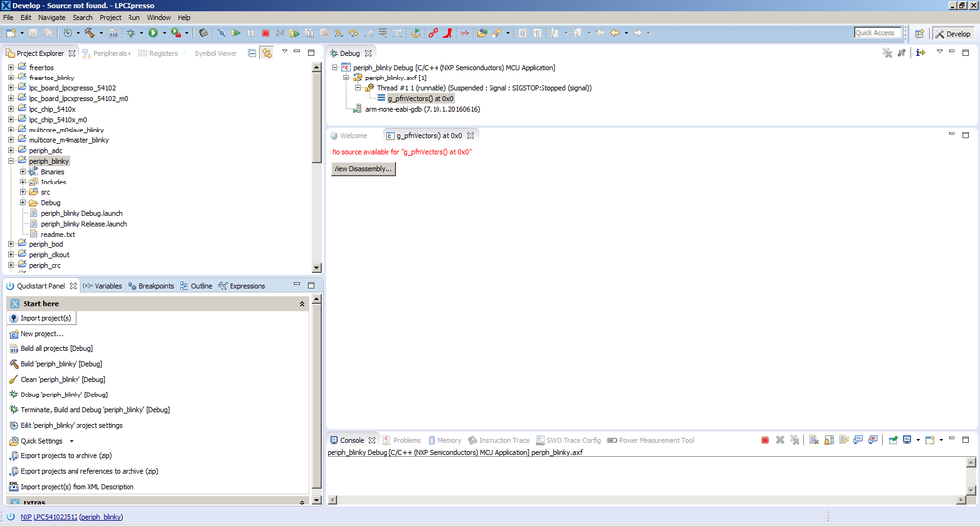The height and width of the screenshot is (527, 980).
Task: Click the Restart debug icon in the toolbar
Action: (416, 33)
